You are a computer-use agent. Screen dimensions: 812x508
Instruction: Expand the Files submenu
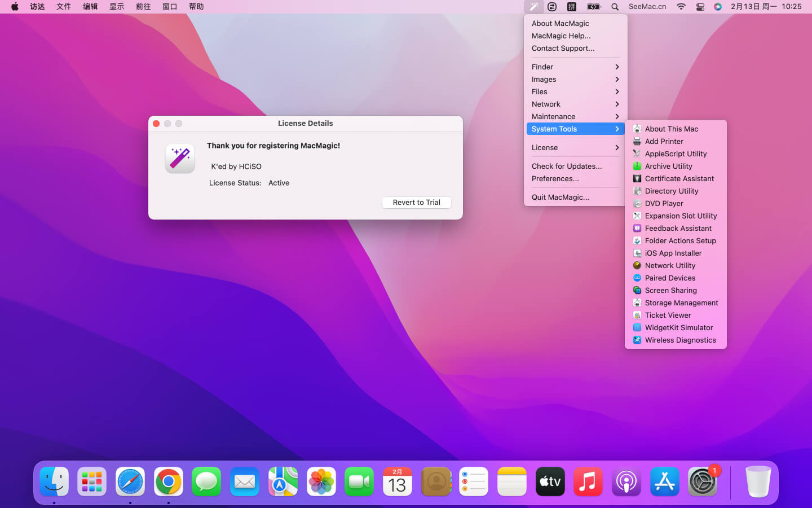[575, 91]
